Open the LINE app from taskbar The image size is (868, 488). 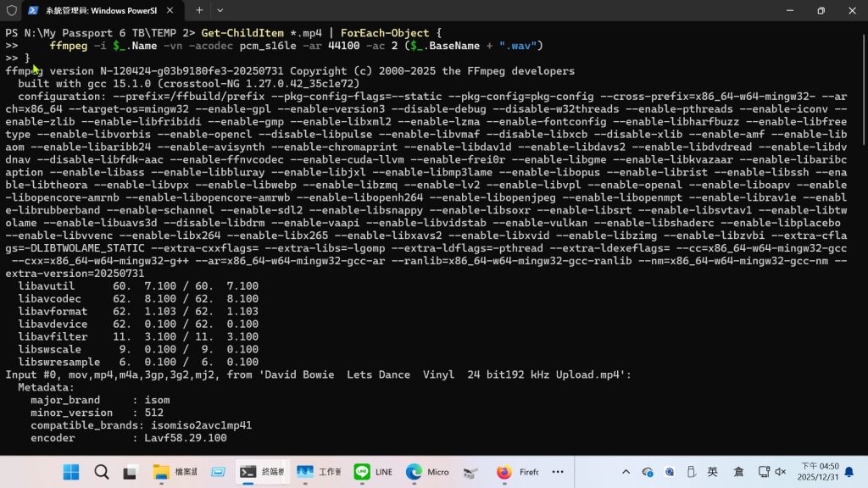(x=373, y=472)
